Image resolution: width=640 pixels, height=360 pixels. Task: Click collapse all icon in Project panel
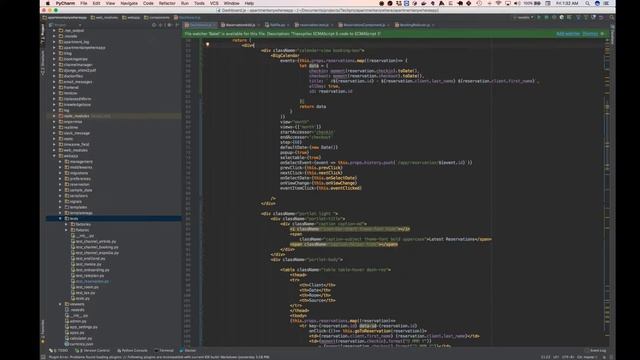(x=160, y=25)
